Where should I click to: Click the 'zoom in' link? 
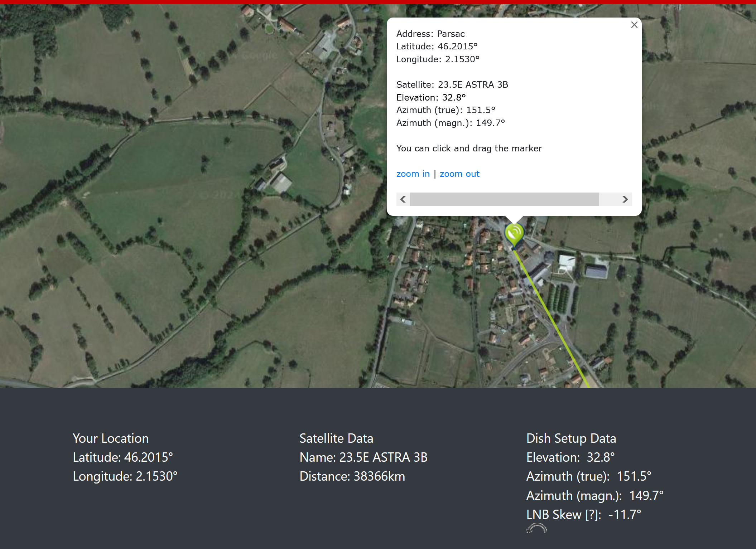[x=413, y=174]
